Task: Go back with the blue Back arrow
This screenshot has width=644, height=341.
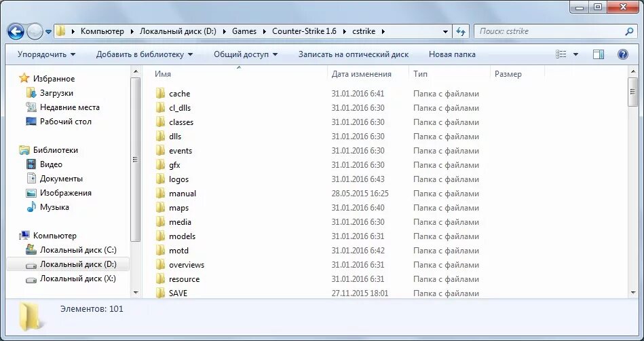Action: [x=16, y=31]
